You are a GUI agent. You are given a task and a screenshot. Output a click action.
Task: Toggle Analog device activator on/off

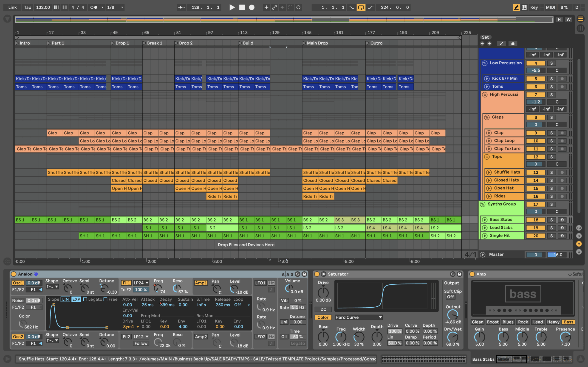tap(14, 274)
